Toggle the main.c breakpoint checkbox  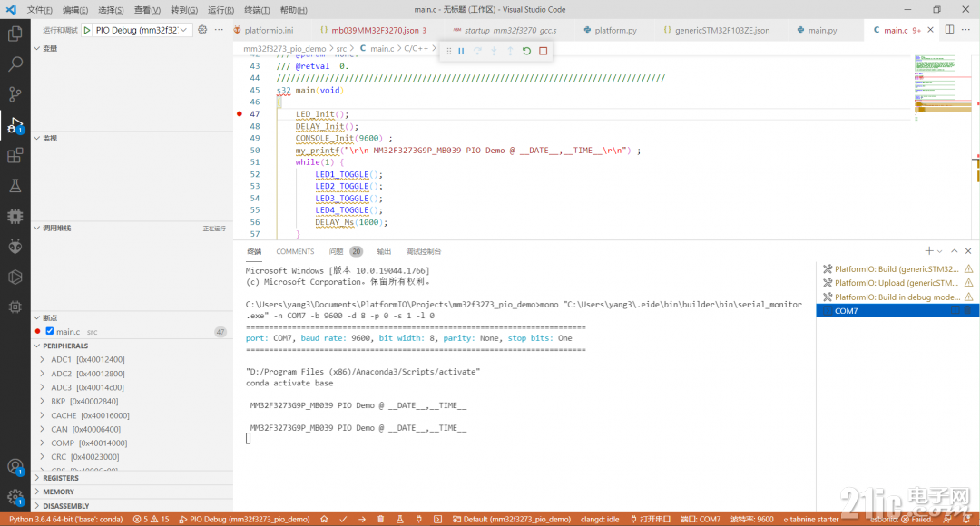pyautogui.click(x=49, y=332)
